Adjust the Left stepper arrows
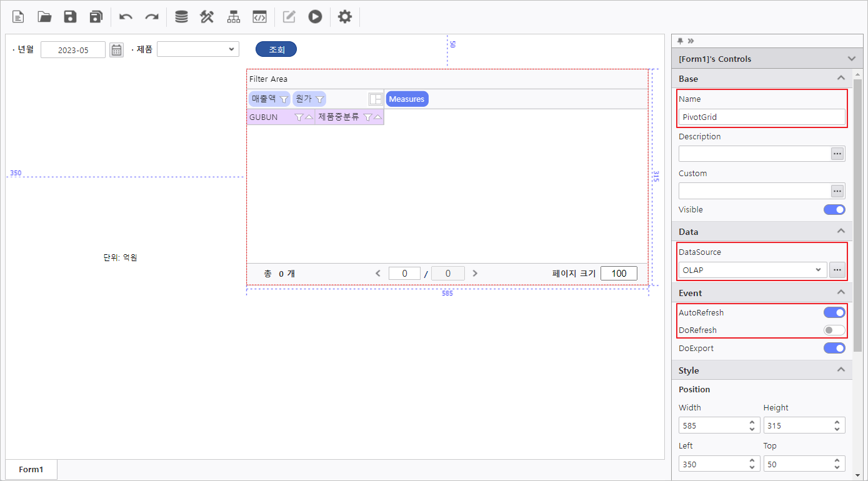 (x=752, y=464)
